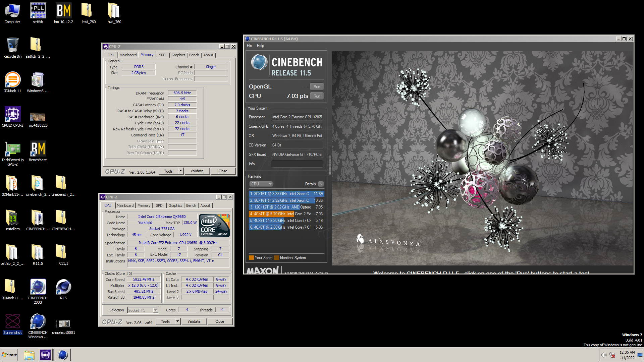Launch the TechPowerUp GPU-Z shortcut
This screenshot has width=644, height=362.
12,154
